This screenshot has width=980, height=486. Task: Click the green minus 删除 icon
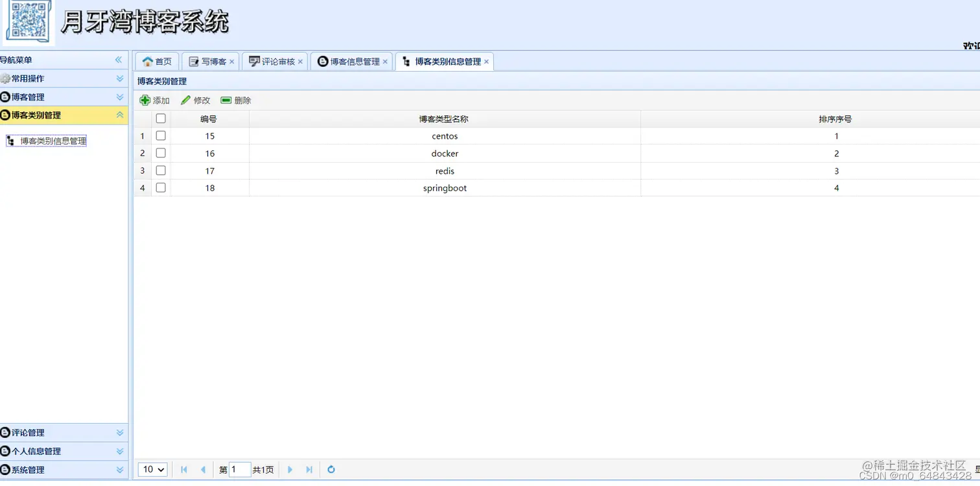226,100
